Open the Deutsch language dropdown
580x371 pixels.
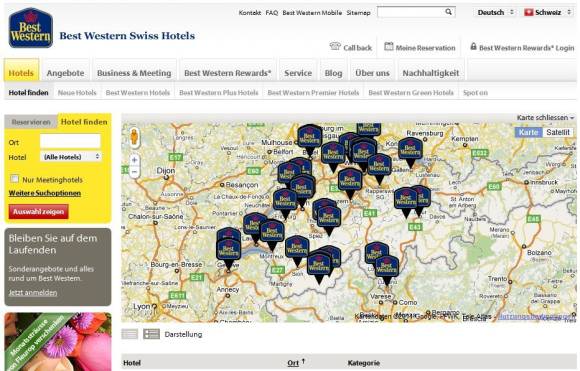pyautogui.click(x=495, y=12)
